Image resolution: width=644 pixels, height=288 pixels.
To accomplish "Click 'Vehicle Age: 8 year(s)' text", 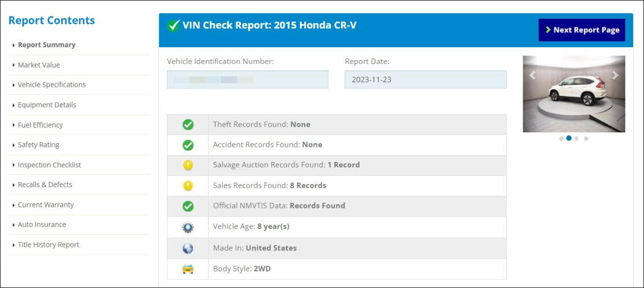I will point(251,227).
